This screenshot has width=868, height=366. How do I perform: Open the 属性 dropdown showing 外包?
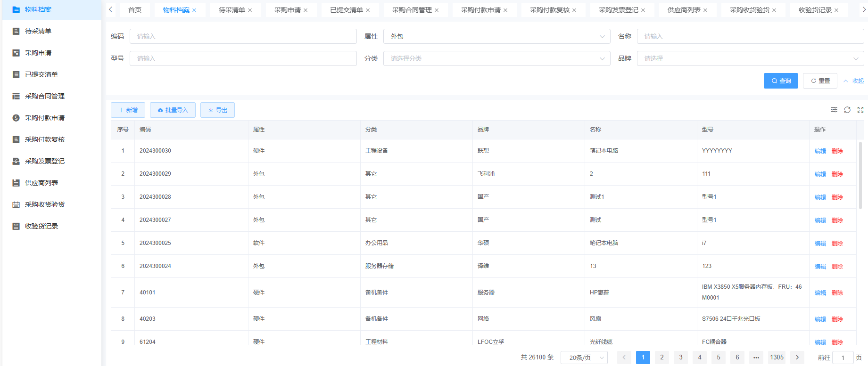point(497,36)
